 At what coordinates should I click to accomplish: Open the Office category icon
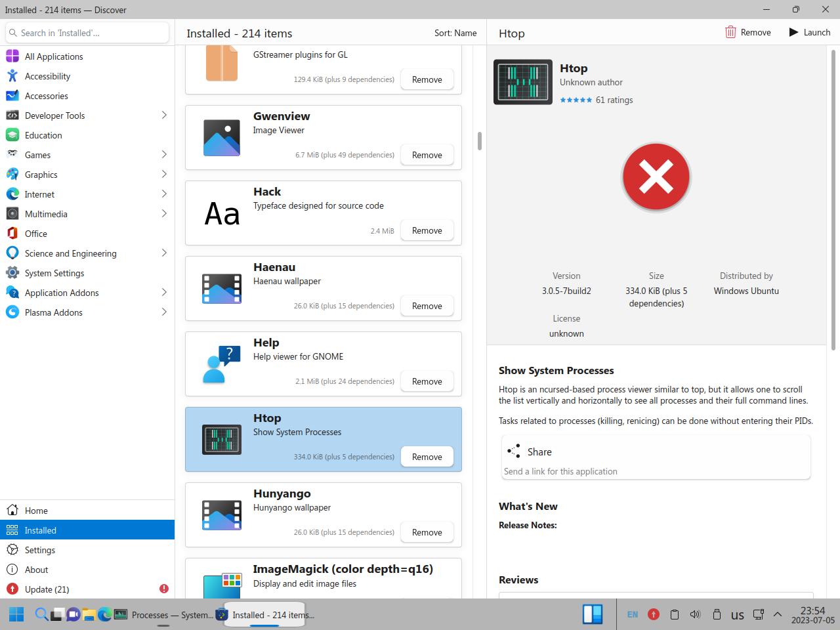click(12, 234)
